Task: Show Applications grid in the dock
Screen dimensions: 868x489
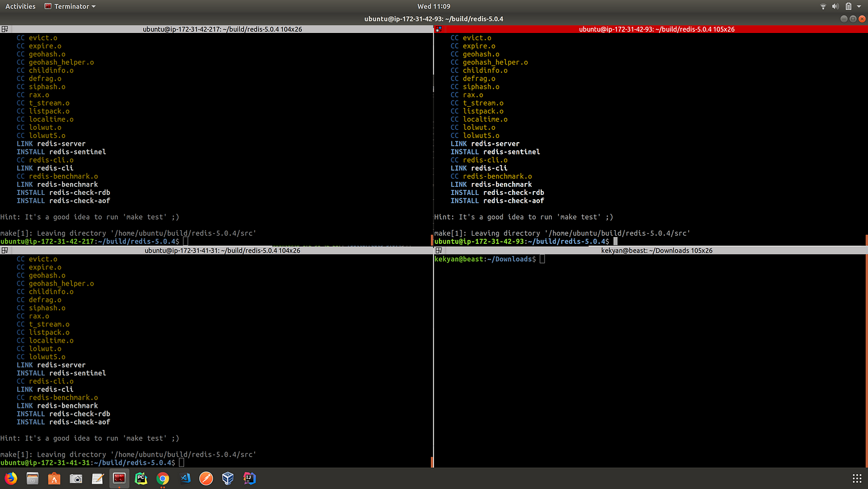Action: pyautogui.click(x=857, y=478)
